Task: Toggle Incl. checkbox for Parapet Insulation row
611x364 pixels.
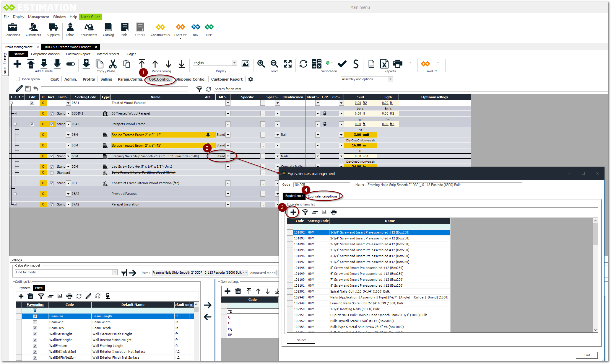Action: tap(52, 204)
